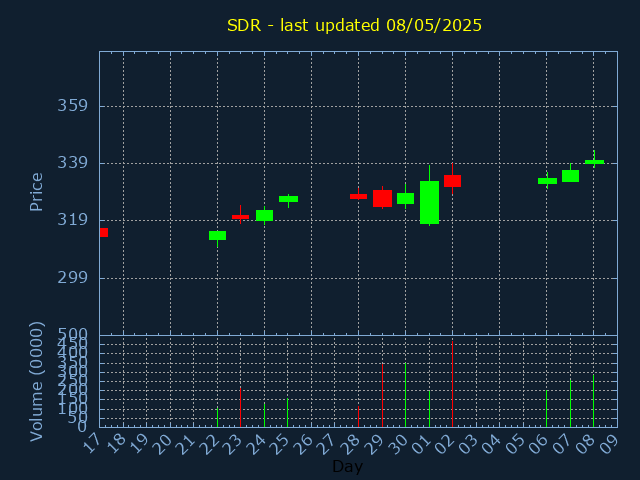Screen dimensions: 640x480
Task: Click the day 03 x-axis label
Action: click(469, 444)
